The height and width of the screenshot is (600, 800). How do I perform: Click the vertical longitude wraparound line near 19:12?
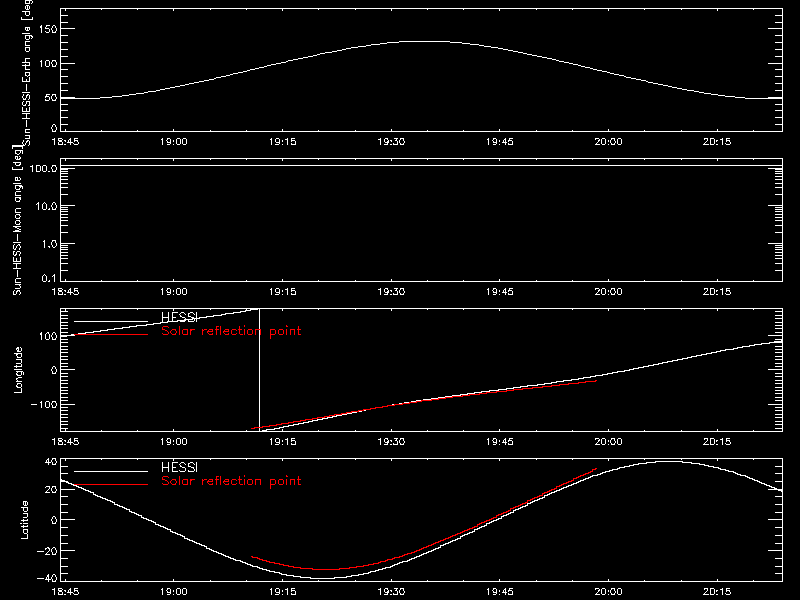(260, 370)
